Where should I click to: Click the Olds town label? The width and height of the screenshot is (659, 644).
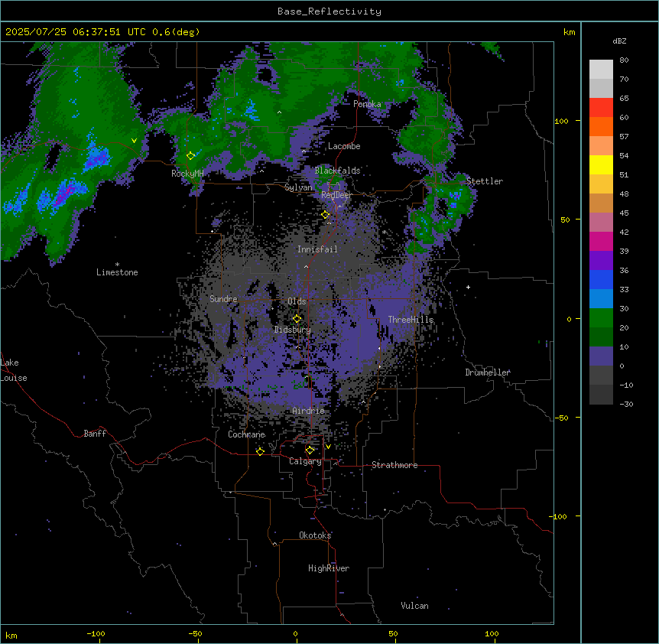click(x=297, y=301)
